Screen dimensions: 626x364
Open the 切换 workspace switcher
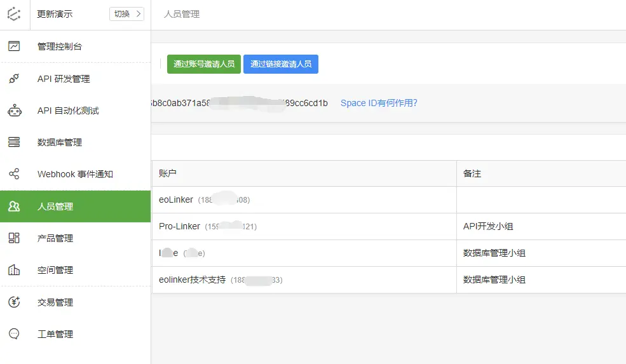126,14
